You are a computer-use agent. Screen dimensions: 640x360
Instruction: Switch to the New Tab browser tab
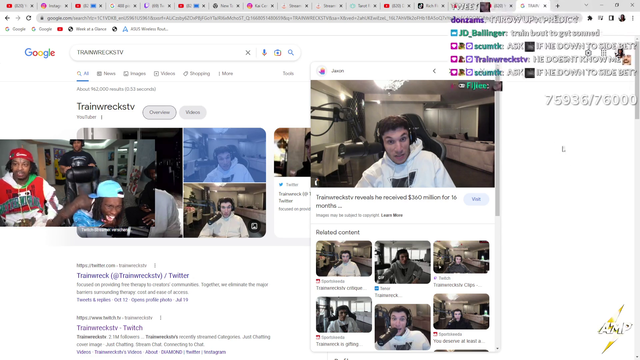click(226, 6)
